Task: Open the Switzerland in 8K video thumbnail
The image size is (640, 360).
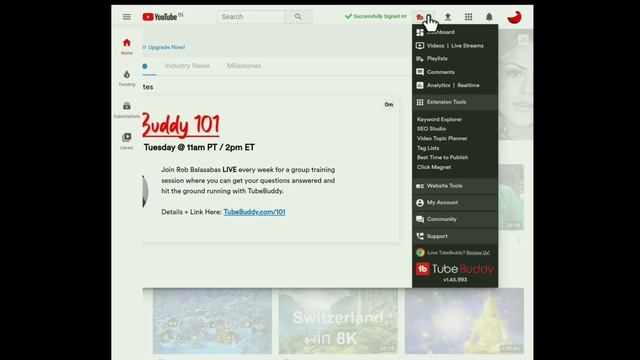Action: pyautogui.click(x=338, y=321)
